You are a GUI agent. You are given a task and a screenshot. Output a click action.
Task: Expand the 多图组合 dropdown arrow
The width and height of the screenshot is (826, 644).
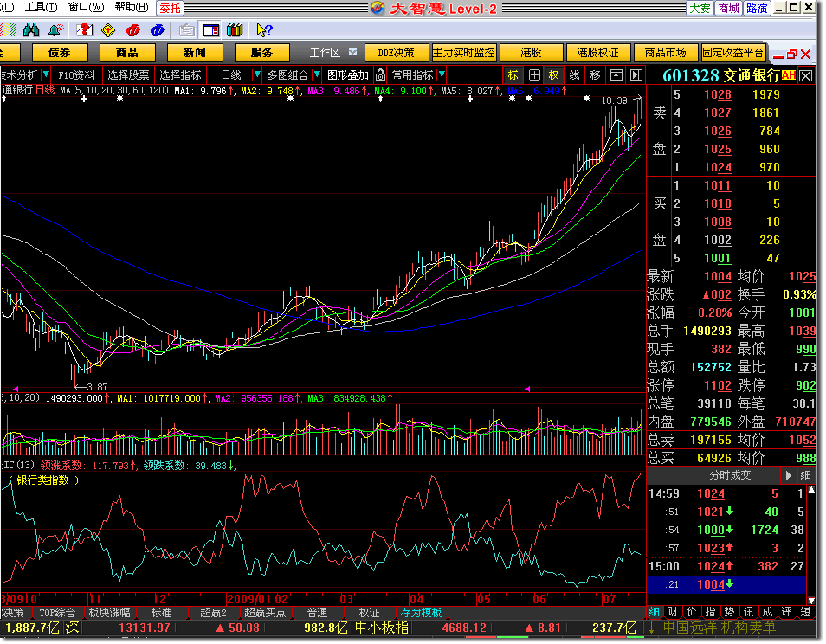(317, 74)
